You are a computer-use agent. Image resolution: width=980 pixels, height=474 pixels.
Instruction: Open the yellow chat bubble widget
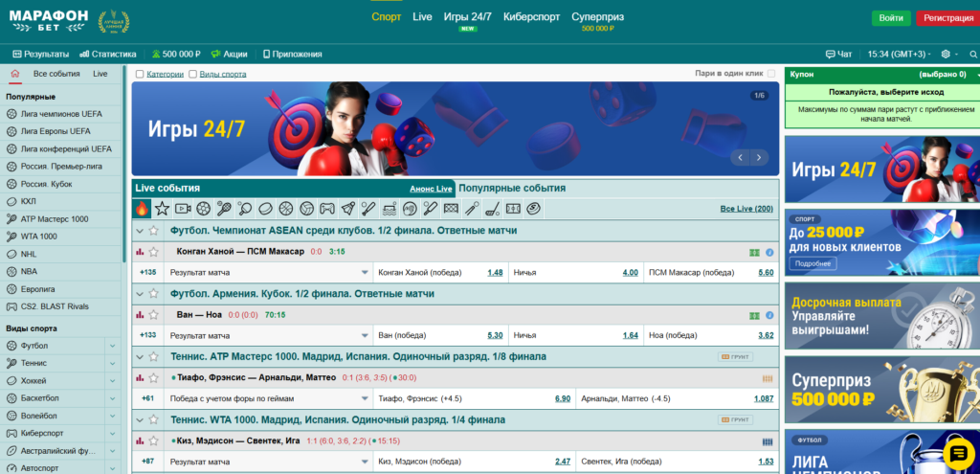click(x=956, y=452)
